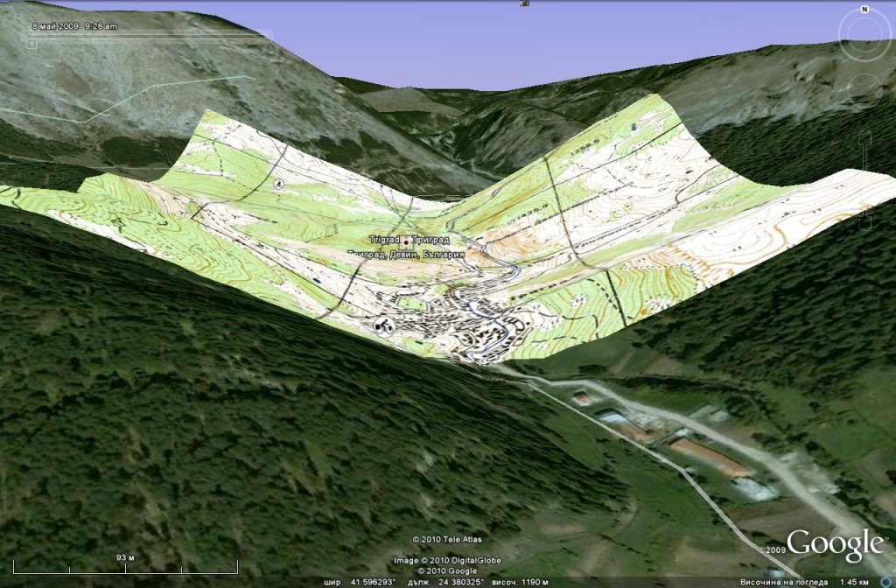Click the elevation readout 'височ. 1190 м'

tap(520, 582)
